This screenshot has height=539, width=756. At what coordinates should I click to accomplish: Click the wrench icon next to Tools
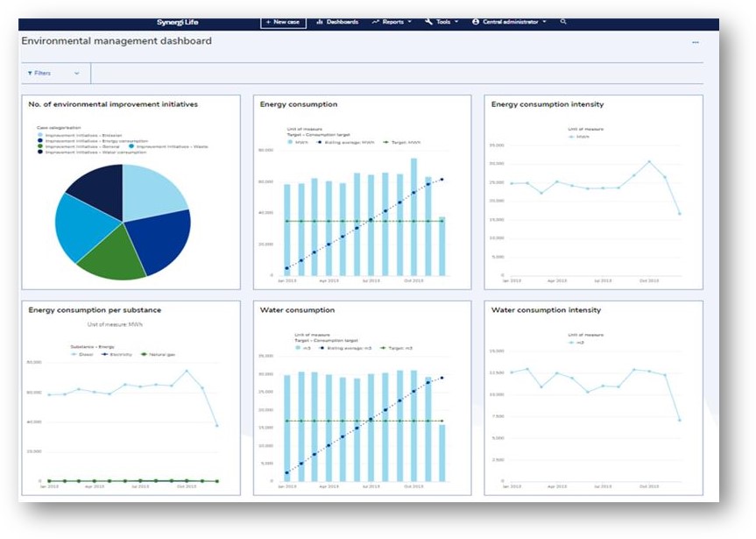[x=429, y=22]
